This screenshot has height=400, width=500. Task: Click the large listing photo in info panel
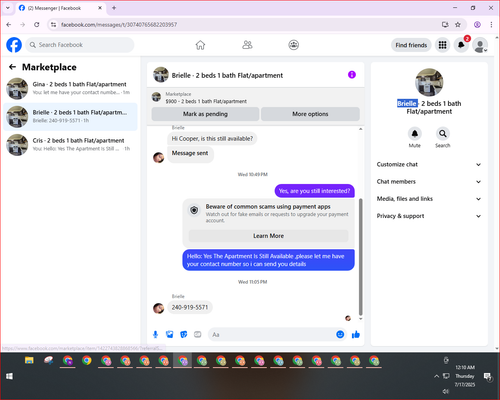tap(429, 82)
